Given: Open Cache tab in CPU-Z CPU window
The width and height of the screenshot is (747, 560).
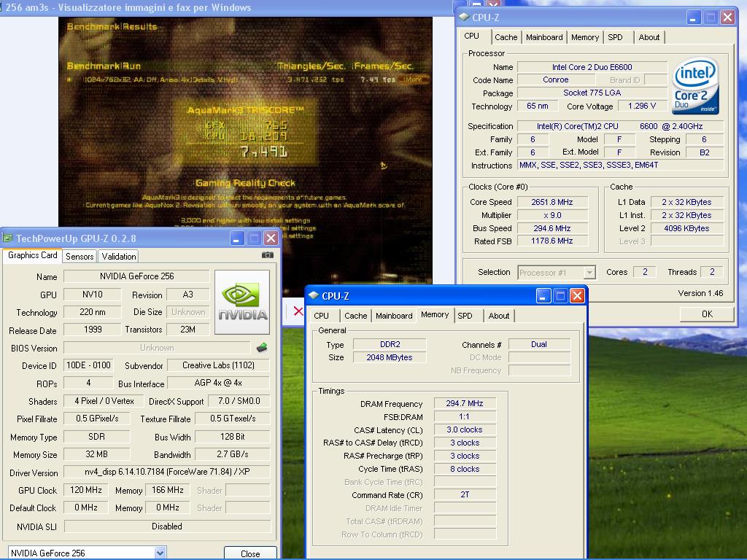Looking at the screenshot, I should point(506,37).
